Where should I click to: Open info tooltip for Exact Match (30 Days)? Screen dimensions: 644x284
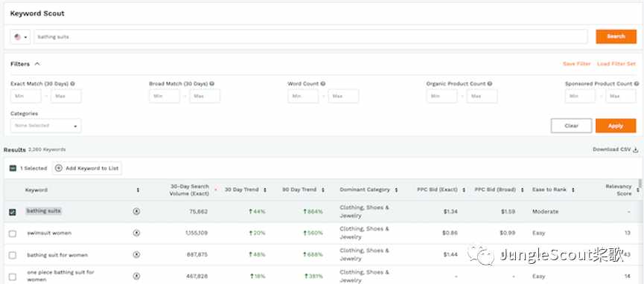(73, 84)
